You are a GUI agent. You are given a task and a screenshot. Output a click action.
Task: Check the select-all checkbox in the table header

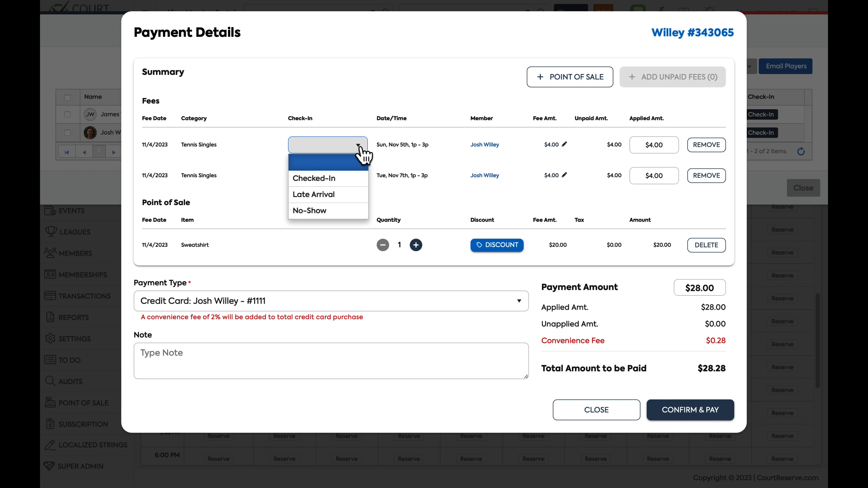coord(67,98)
